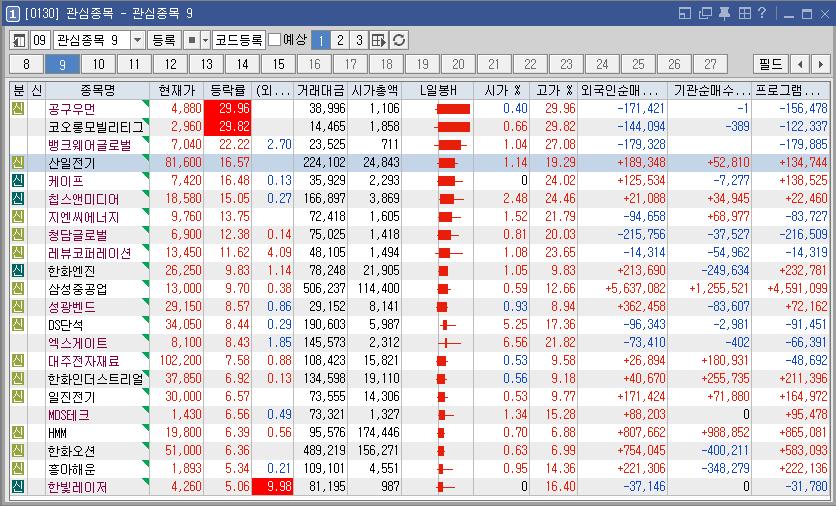Click the duplicate window icon in title bar

[705, 13]
